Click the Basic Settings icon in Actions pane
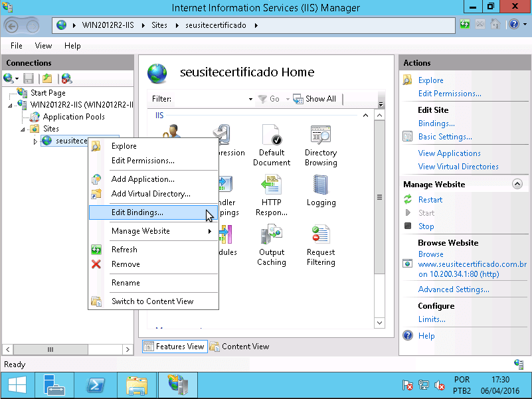The image size is (532, 399). coord(408,136)
